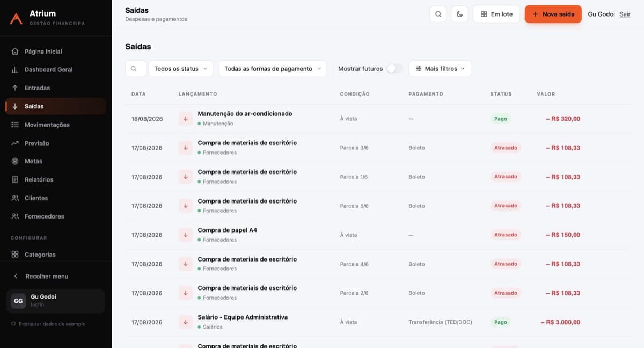The height and width of the screenshot is (348, 644).
Task: Click arrow icon of Parcela 4/6 row
Action: click(186, 264)
